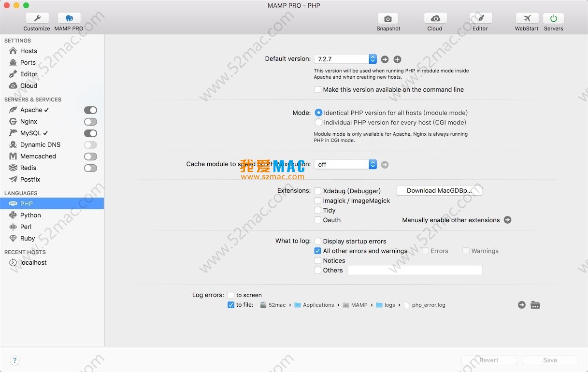Click the Revert button
Screen dimensions: 588x372
click(489, 360)
